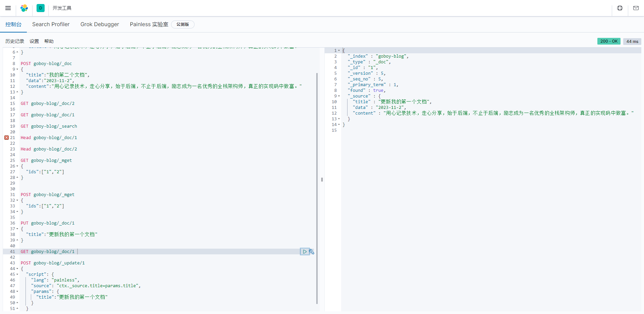644x314 pixels.
Task: Collapse the PUT body at line 37
Action: click(17, 229)
